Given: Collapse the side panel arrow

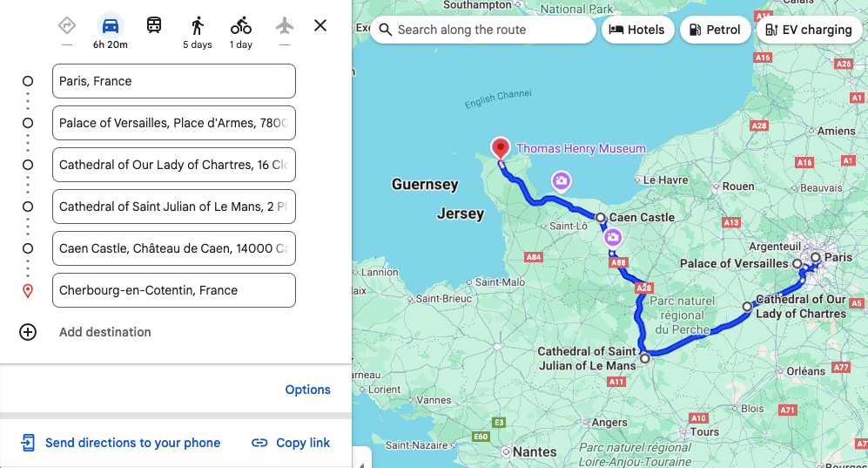Looking at the screenshot, I should point(362,458).
